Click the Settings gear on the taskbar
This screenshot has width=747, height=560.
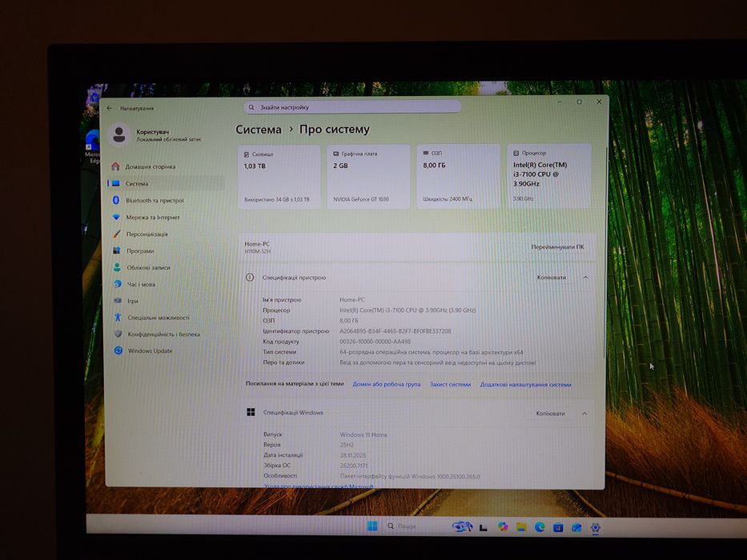tap(595, 527)
